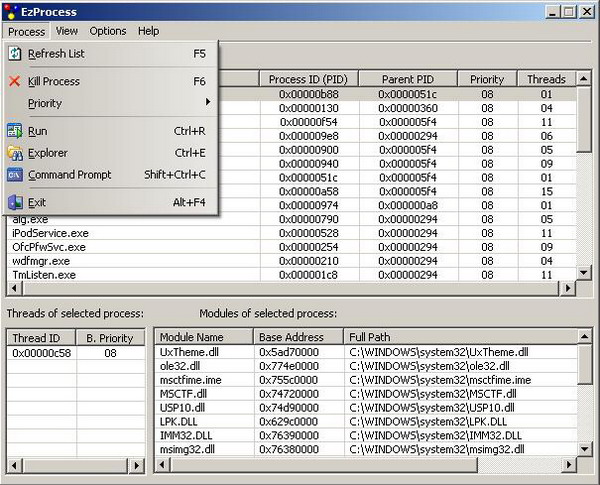The height and width of the screenshot is (485, 600).
Task: Click thread list scroll right arrow
Action: tap(137, 465)
